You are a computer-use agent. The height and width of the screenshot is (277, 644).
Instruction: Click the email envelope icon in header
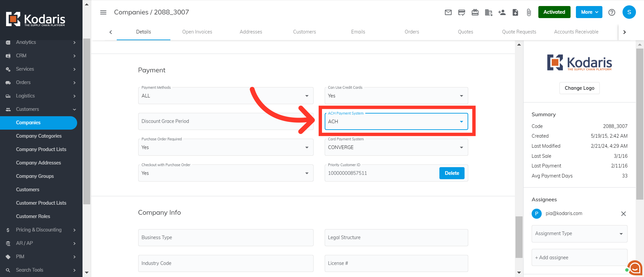(448, 12)
